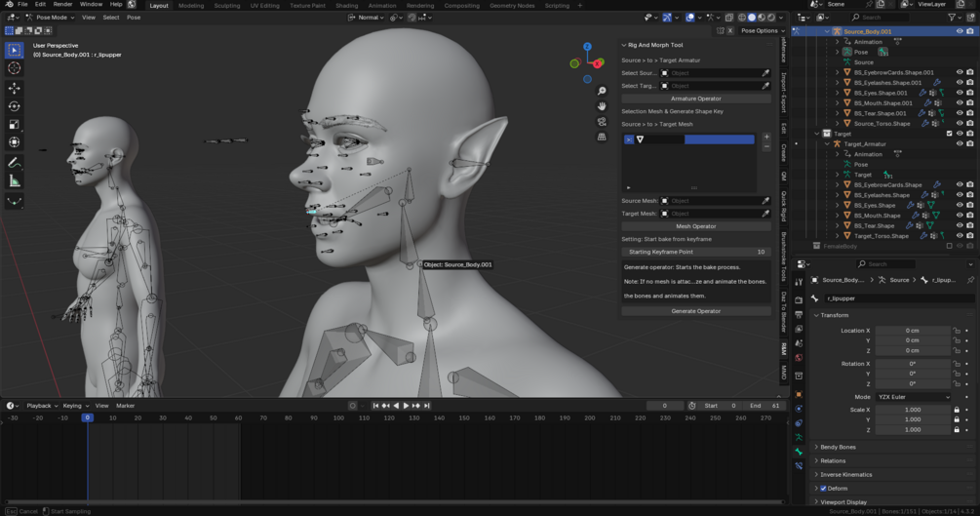
Task: Select solid viewport shading mode
Action: point(752,18)
